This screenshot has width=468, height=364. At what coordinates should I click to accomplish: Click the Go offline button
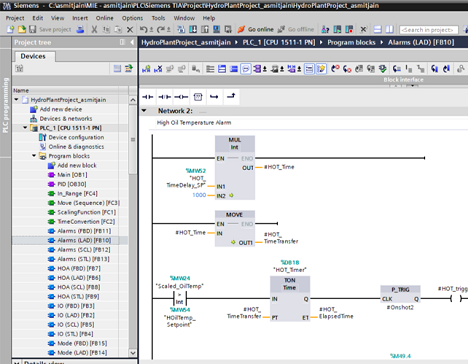click(296, 29)
